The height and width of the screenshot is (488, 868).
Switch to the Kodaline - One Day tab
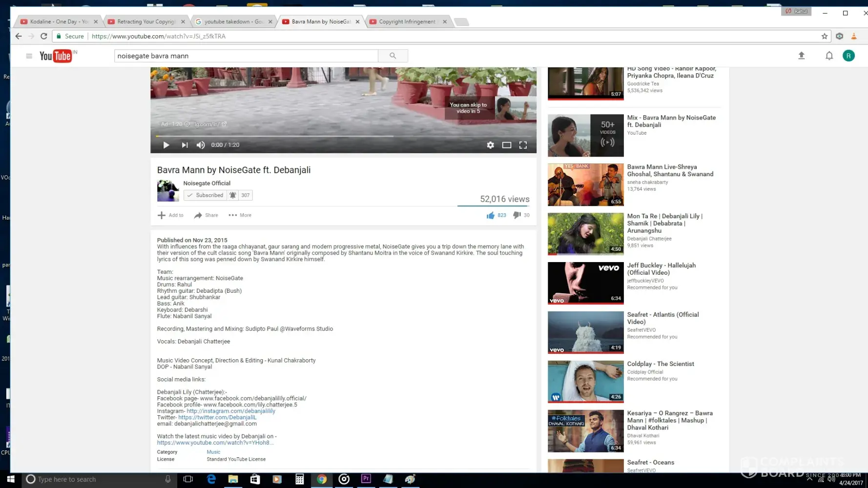pos(59,21)
